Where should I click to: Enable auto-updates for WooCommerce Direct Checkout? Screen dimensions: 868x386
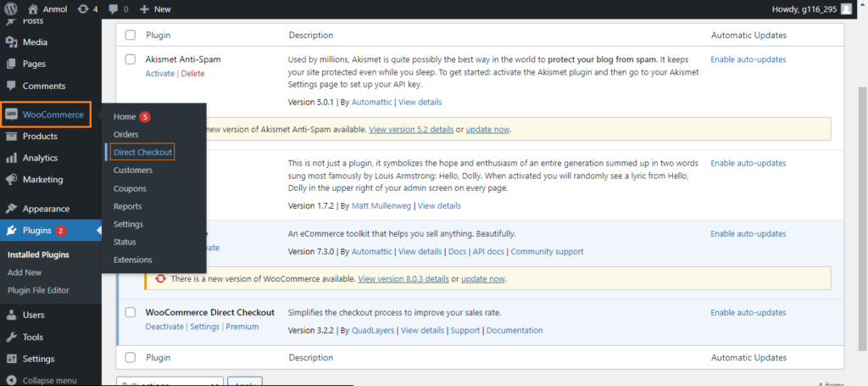[748, 312]
